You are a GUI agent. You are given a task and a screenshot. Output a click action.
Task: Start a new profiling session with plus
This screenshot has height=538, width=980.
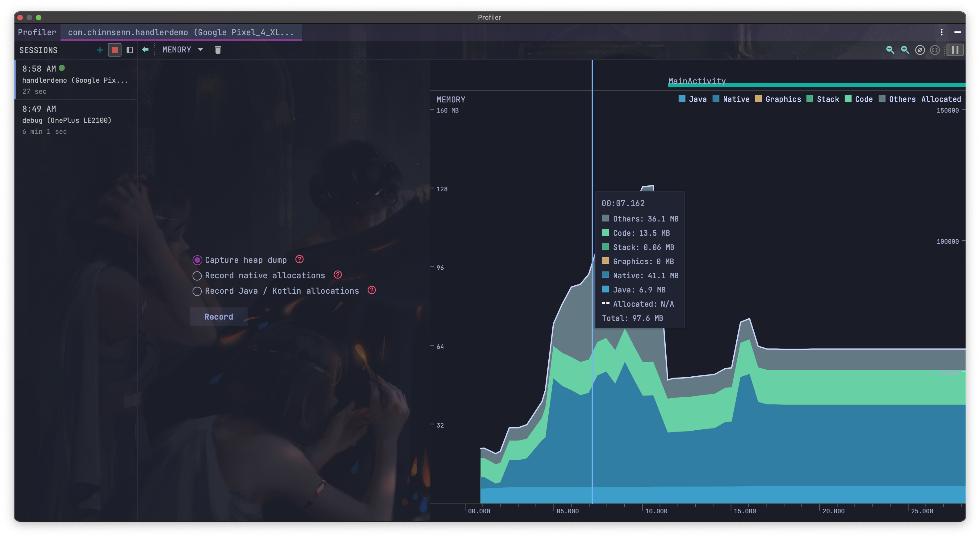click(x=100, y=50)
